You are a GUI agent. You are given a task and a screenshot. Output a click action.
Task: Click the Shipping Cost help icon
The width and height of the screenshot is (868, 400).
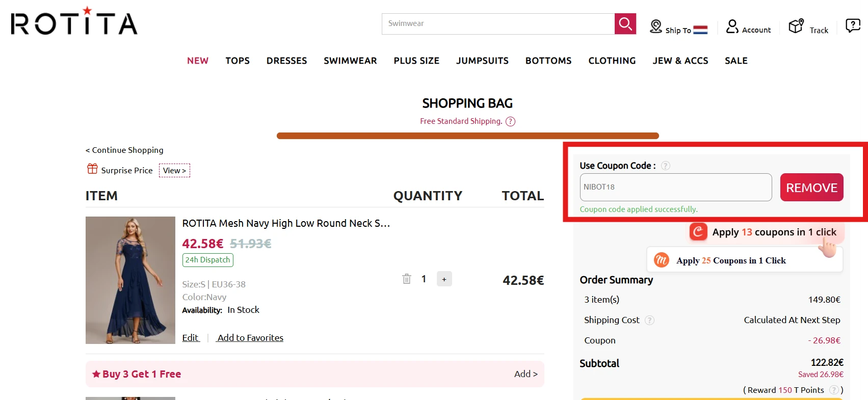(649, 320)
